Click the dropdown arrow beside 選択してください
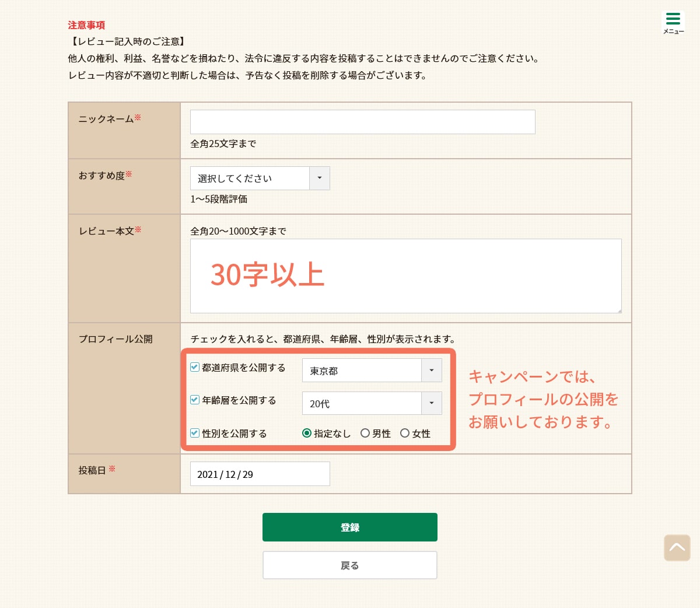Image resolution: width=700 pixels, height=608 pixels. [319, 178]
